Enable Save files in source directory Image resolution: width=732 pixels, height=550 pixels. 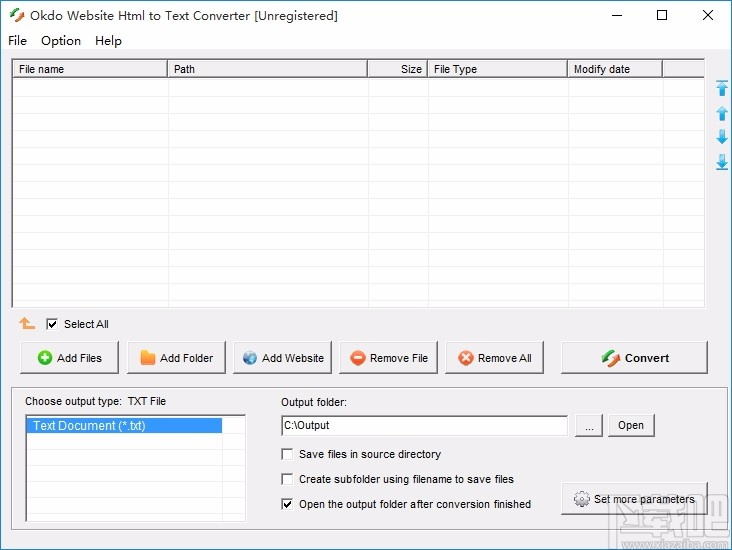pyautogui.click(x=287, y=454)
